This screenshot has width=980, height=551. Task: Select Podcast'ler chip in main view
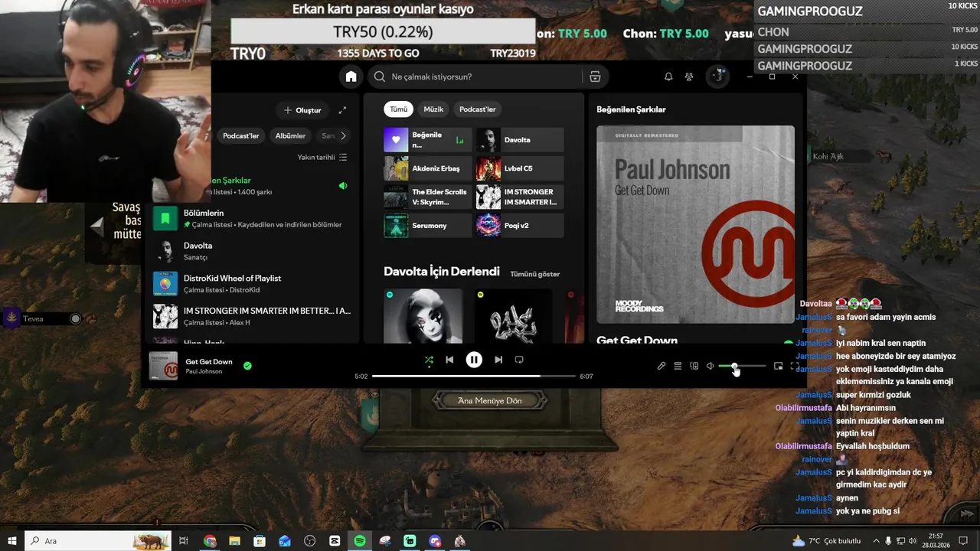[x=478, y=109]
